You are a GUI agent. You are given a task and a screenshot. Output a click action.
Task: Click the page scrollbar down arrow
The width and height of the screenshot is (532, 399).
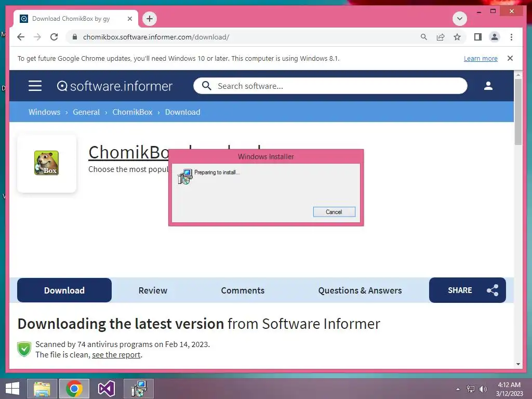coord(518,364)
